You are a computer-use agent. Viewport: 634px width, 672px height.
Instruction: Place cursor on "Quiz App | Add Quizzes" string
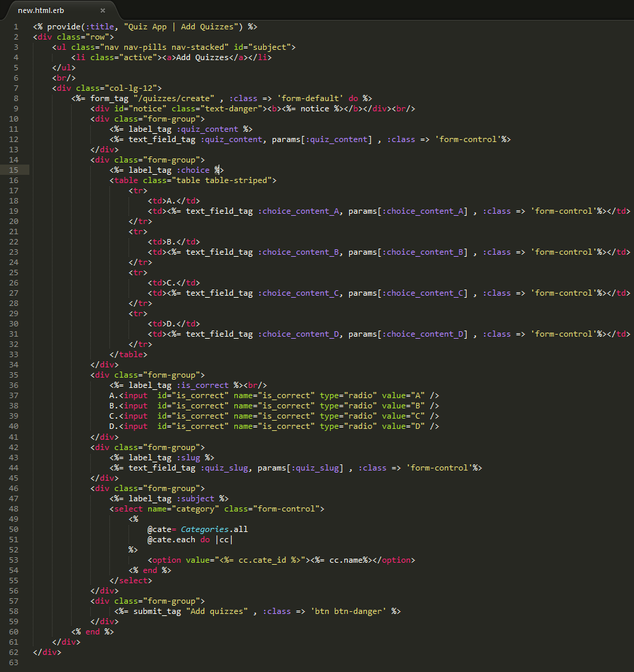[x=182, y=27]
